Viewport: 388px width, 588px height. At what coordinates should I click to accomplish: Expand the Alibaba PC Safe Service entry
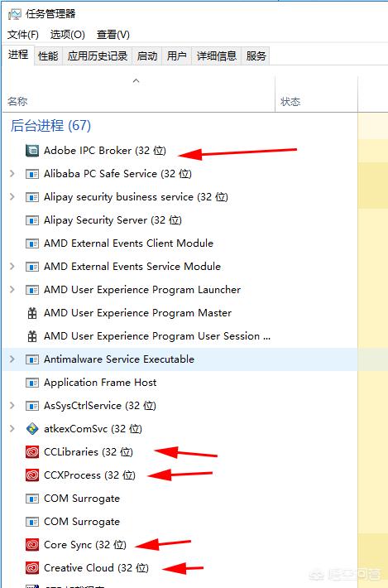coord(12,174)
